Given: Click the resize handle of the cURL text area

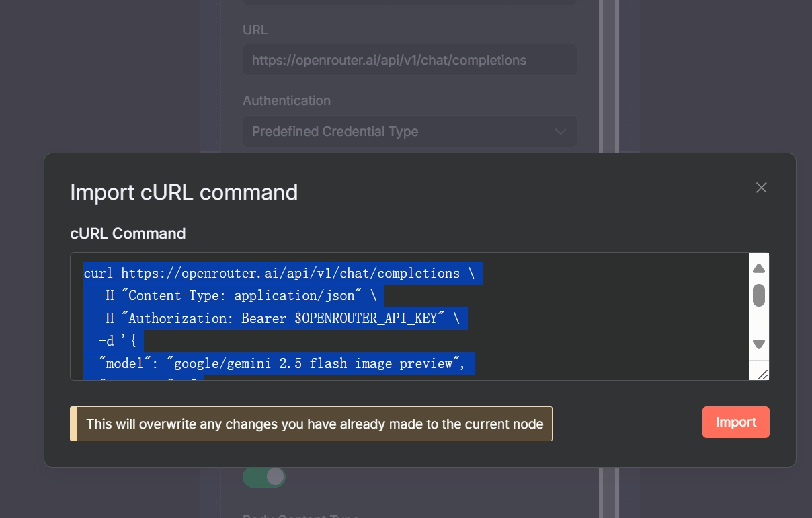Looking at the screenshot, I should coord(762,374).
